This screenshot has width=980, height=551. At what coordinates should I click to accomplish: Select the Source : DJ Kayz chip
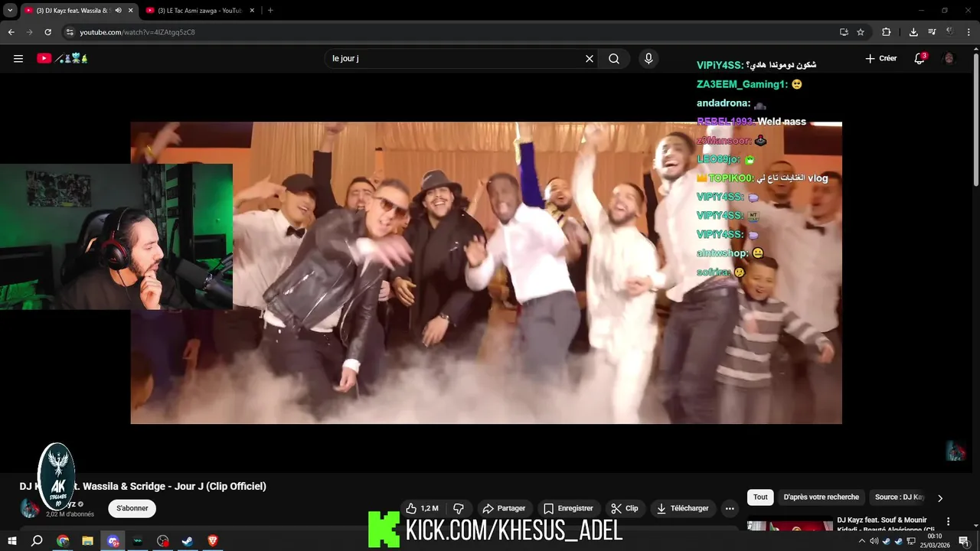pos(899,497)
